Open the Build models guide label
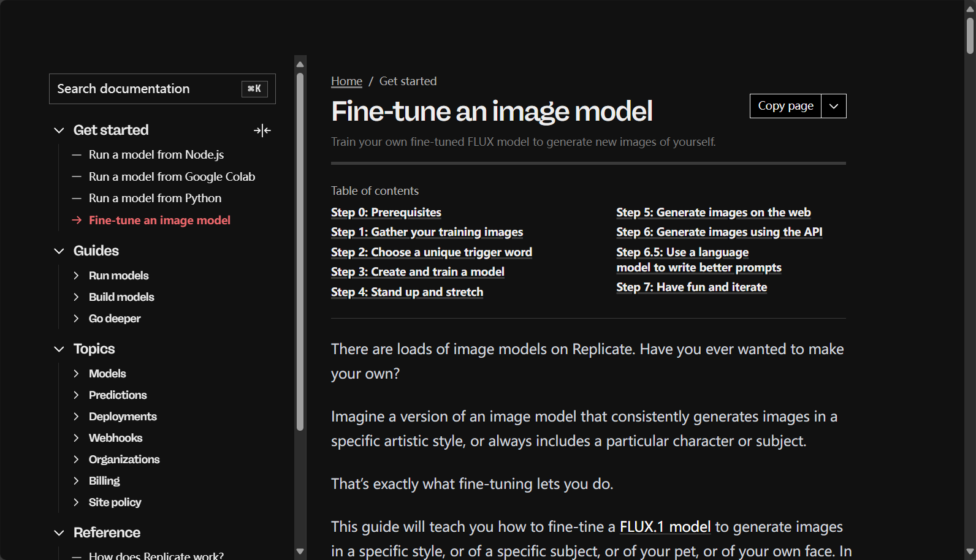This screenshot has height=560, width=976. tap(121, 297)
